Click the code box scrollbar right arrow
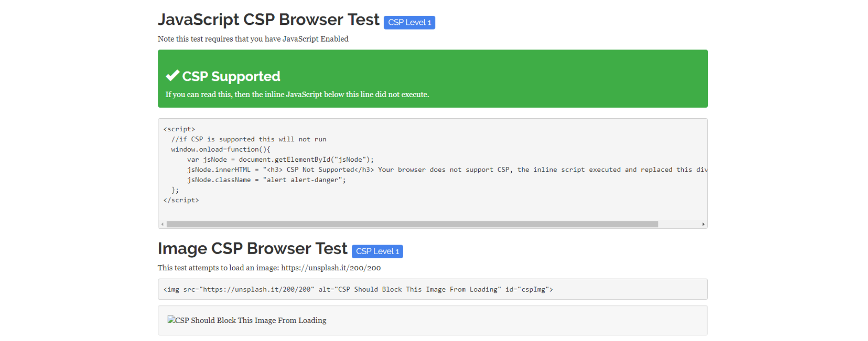The image size is (868, 341). coord(703,224)
